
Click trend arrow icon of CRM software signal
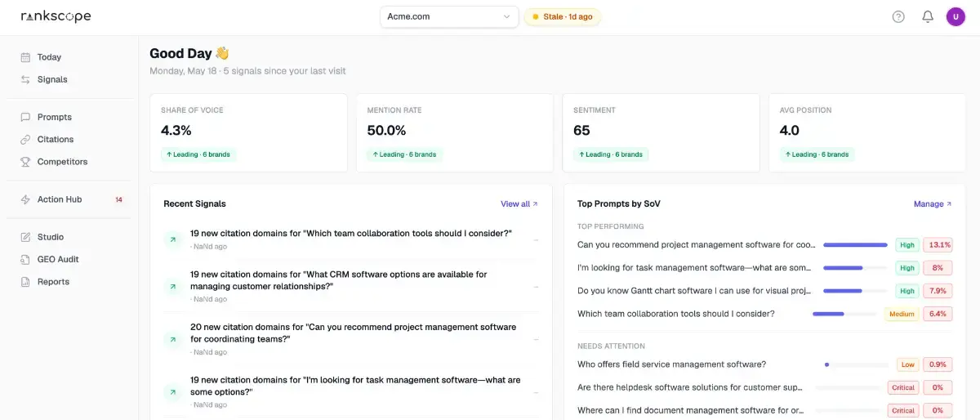(172, 287)
